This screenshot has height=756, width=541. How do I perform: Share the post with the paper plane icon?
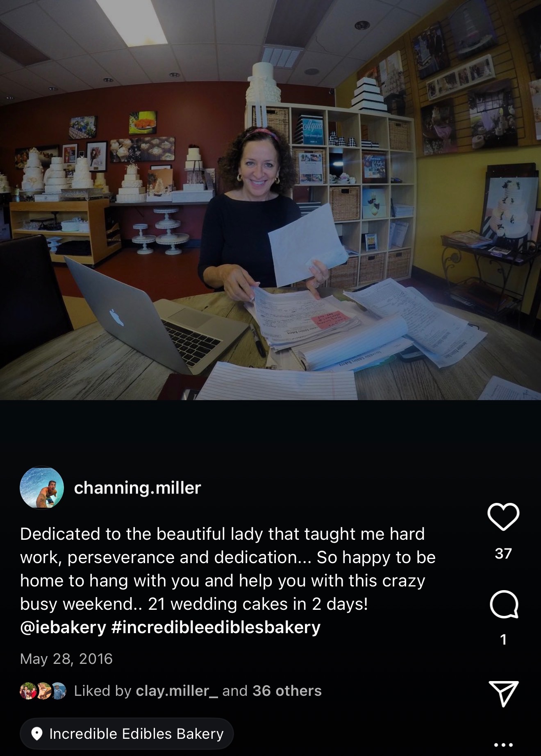(x=504, y=693)
